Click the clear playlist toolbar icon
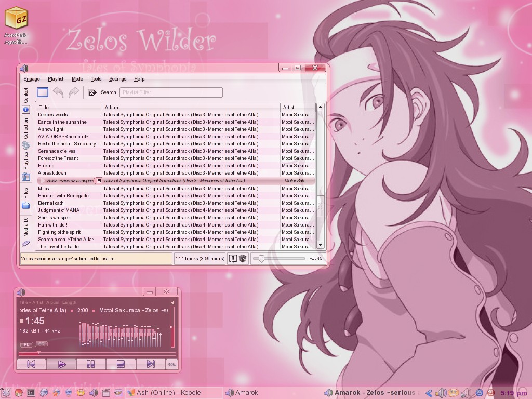 pos(43,92)
